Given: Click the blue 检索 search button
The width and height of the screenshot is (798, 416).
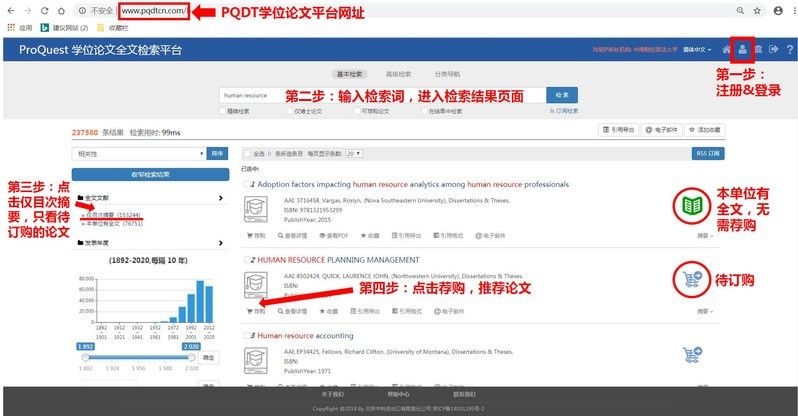Looking at the screenshot, I should coord(562,95).
